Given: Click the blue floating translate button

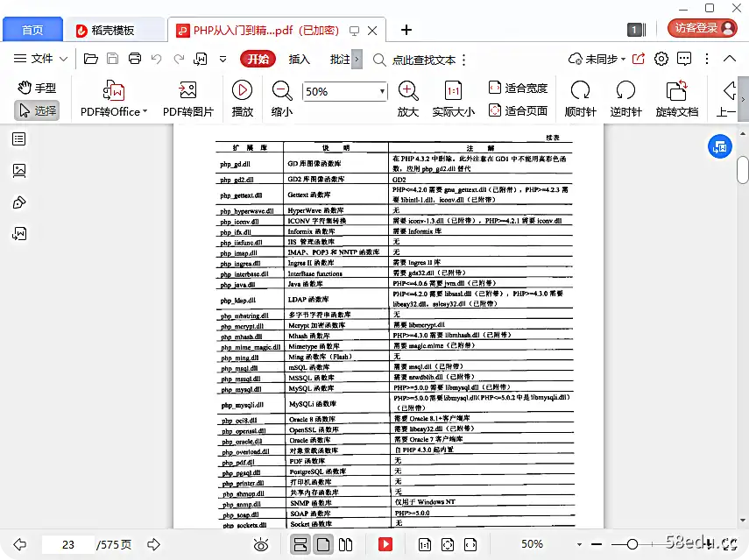Looking at the screenshot, I should pos(720,147).
